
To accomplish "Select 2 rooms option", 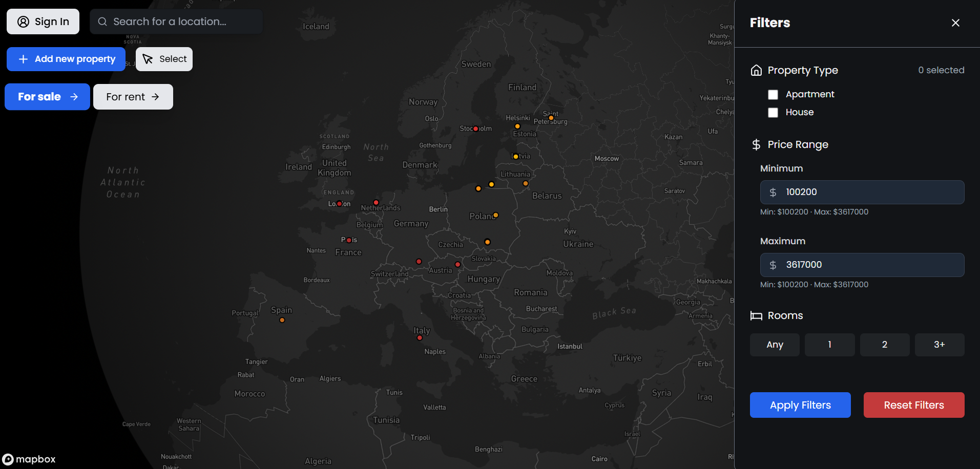I will coord(885,345).
